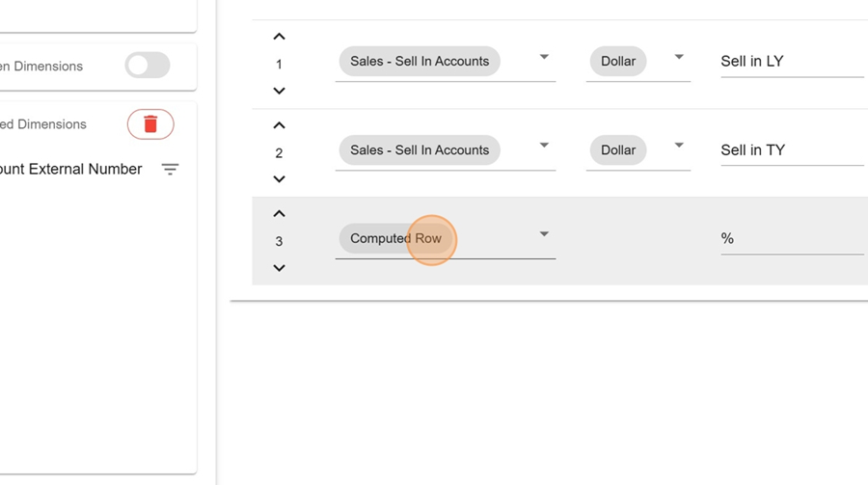Delete dimensions using red trash icon
The height and width of the screenshot is (485, 868).
tap(150, 124)
